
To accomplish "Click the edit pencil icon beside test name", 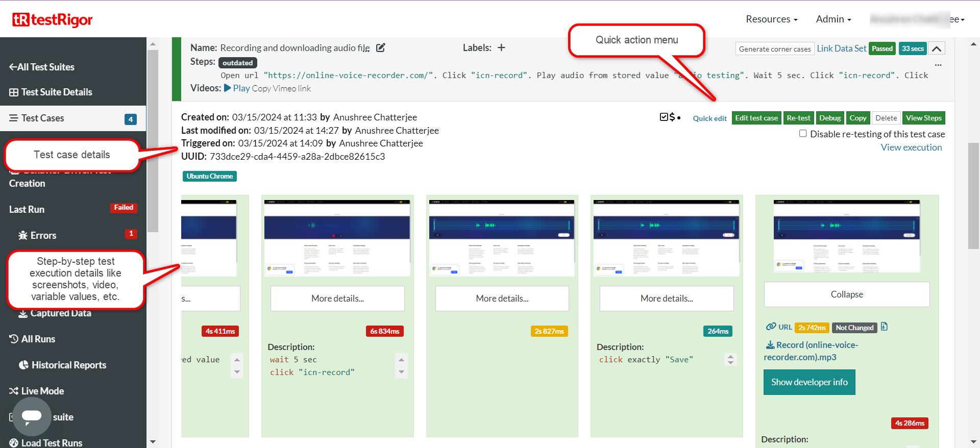I will [381, 47].
